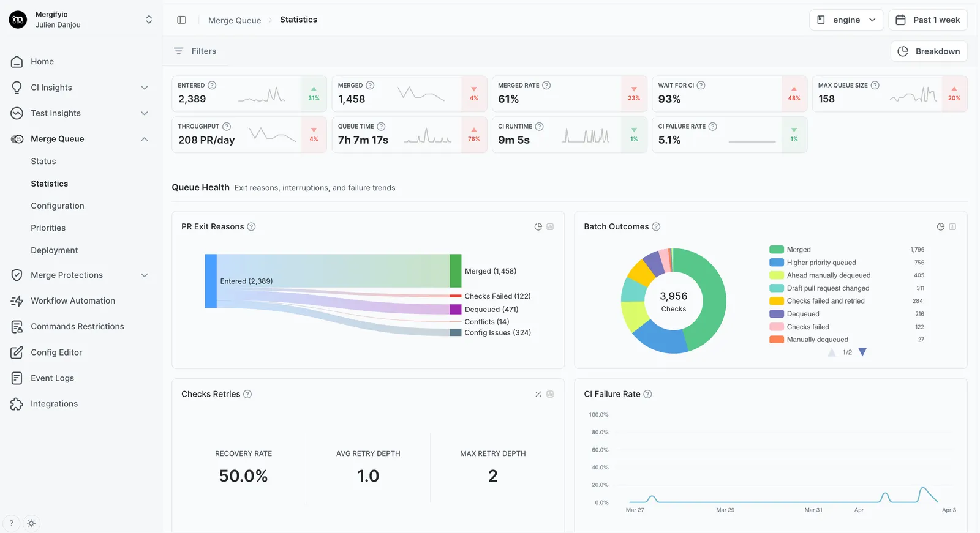Screen dimensions: 980x533
Task: Click the blue Higher priority queued swatch
Action: click(777, 263)
